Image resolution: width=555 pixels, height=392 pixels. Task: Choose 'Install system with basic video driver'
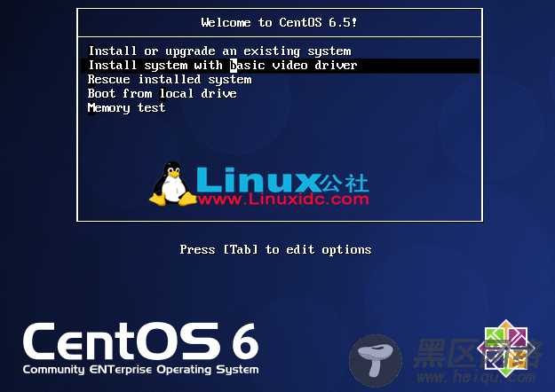[280, 66]
